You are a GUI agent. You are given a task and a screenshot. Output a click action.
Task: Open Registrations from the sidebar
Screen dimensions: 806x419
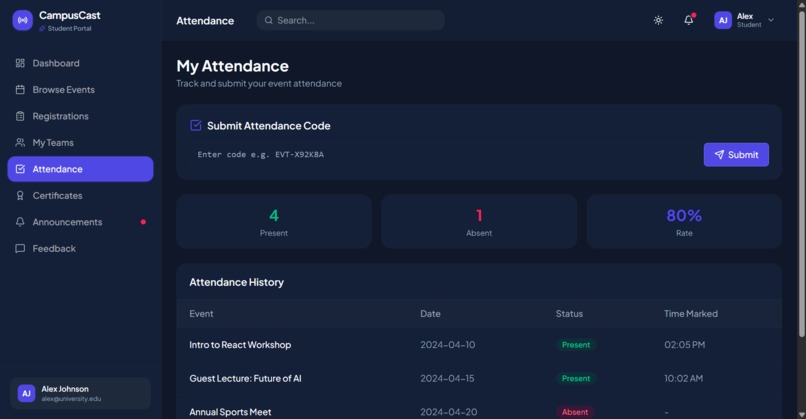point(80,116)
